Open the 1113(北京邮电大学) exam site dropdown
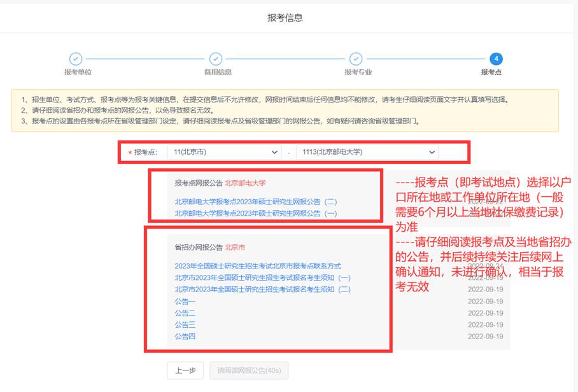Screen dimensions: 578x392 point(367,152)
